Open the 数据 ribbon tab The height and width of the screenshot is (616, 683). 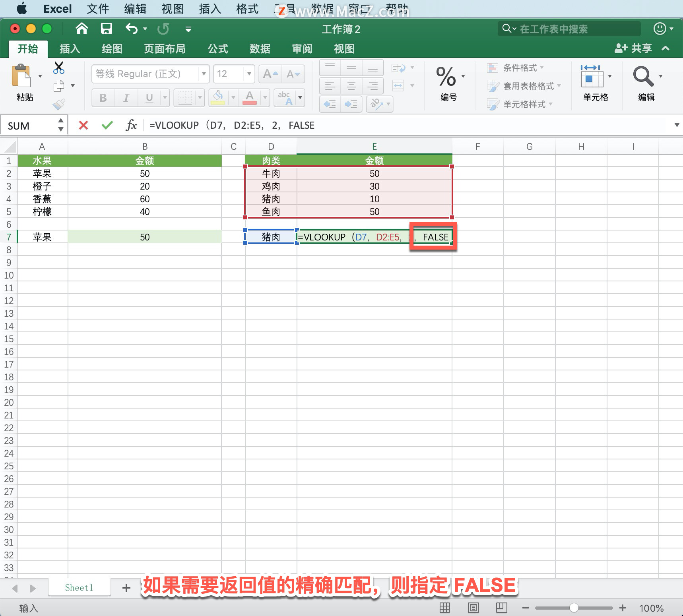coord(260,49)
